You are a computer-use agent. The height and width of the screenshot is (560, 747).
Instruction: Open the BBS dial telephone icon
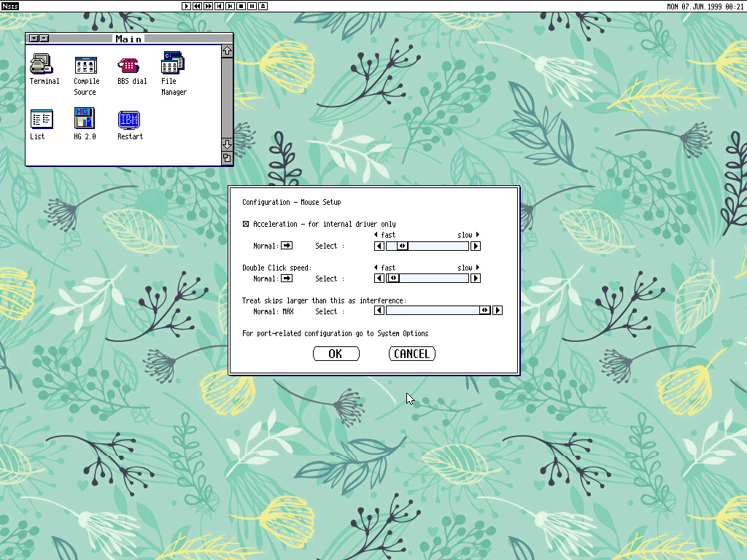[x=129, y=64]
